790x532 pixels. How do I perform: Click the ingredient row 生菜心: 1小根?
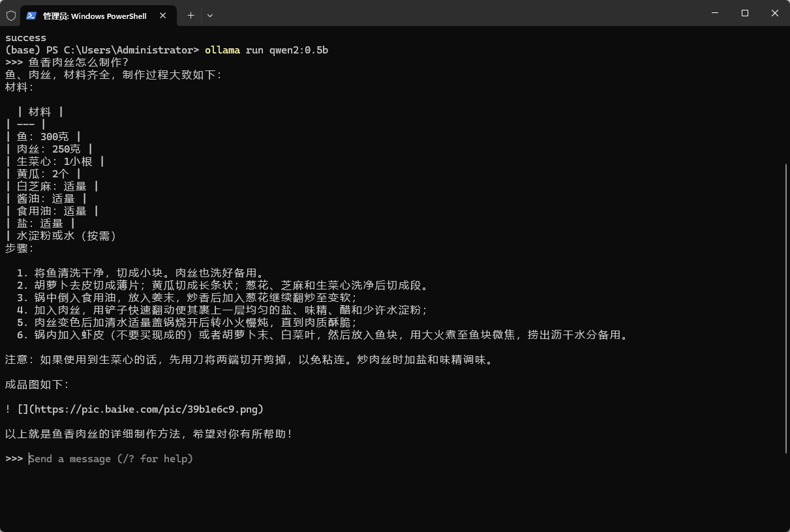point(55,162)
